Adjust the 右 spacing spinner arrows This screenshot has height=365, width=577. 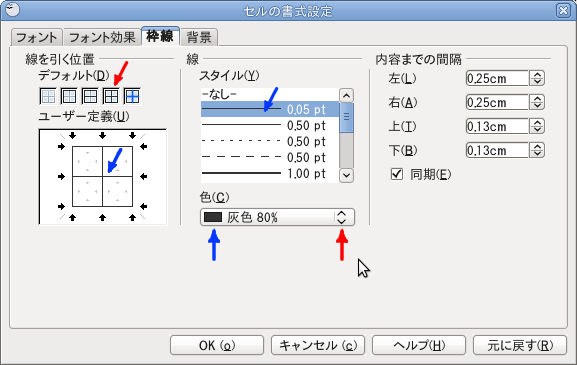click(x=537, y=102)
